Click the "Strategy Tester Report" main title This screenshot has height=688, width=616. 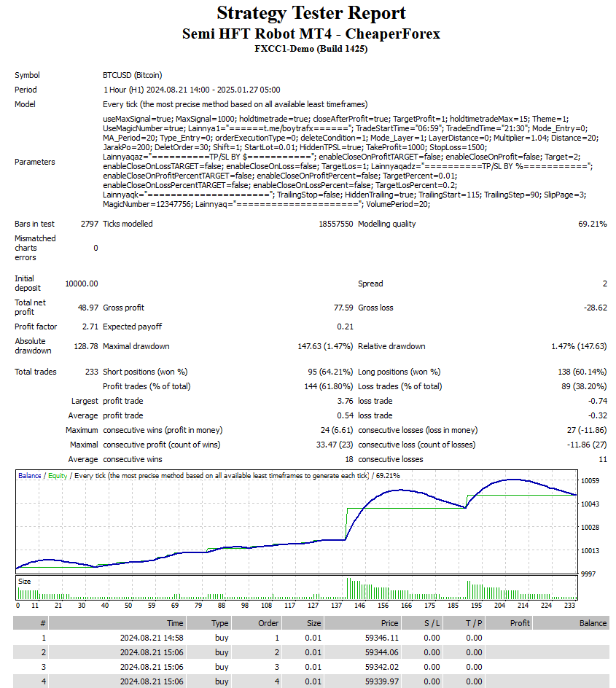[x=311, y=13]
